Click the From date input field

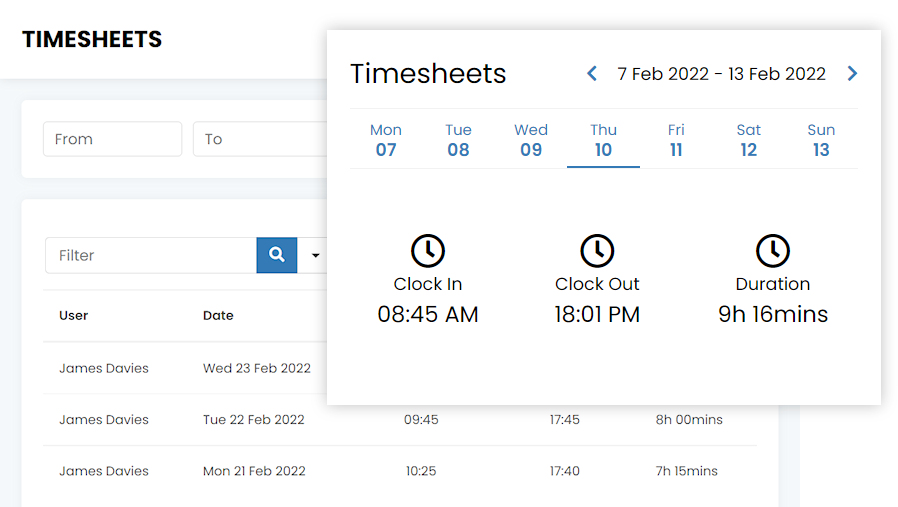(x=112, y=139)
